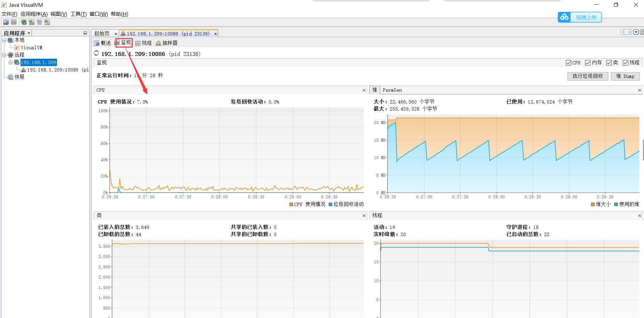The height and width of the screenshot is (318, 644).
Task: Click the 执行垃圾回收 button
Action: click(x=588, y=76)
